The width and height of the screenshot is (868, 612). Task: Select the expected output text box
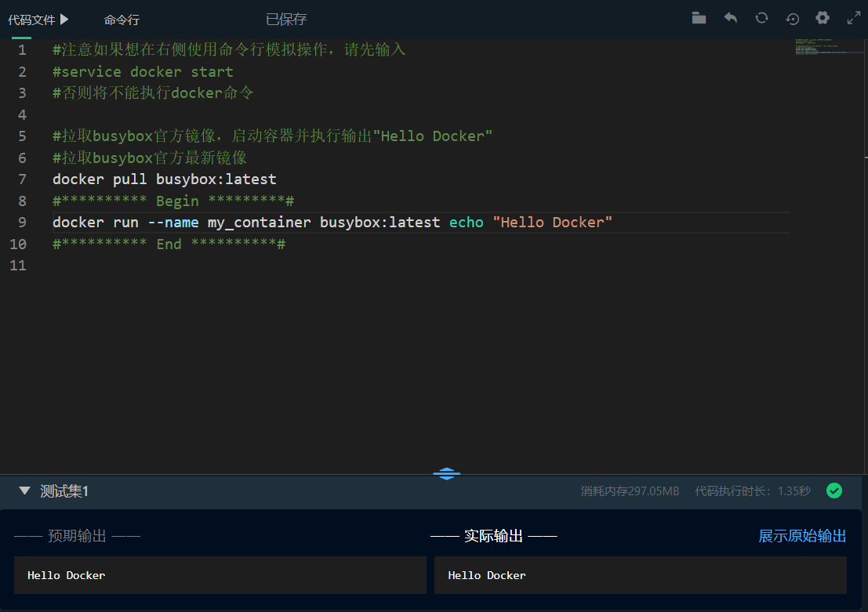(x=220, y=574)
